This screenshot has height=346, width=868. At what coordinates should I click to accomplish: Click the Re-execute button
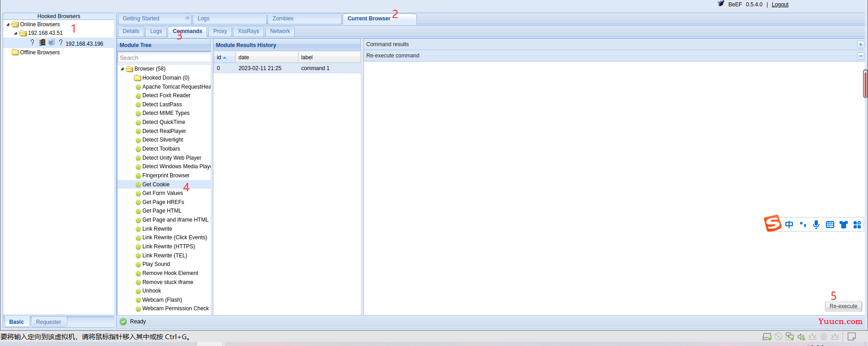click(x=844, y=306)
